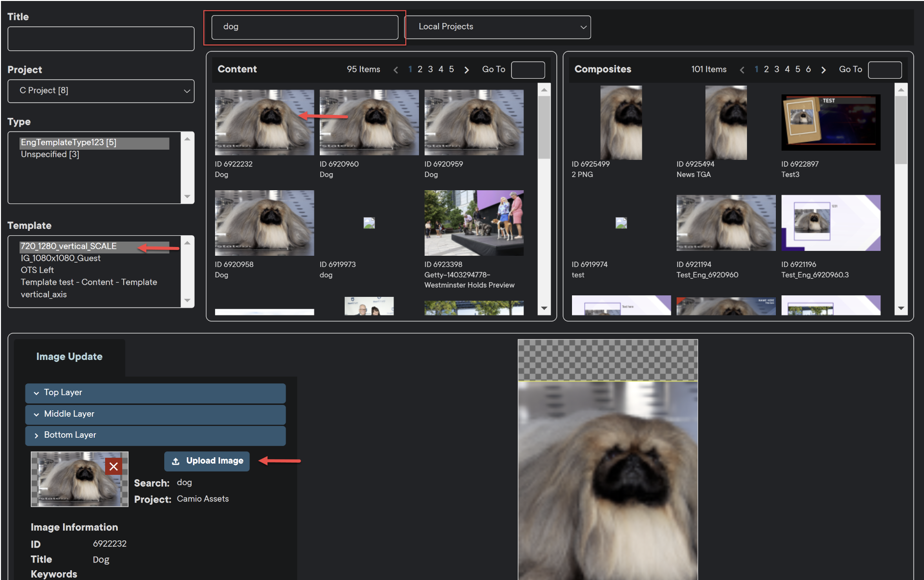Select Composites thumbnail Test_Eng_6920960.3
This screenshot has height=580, width=924.
pos(831,223)
